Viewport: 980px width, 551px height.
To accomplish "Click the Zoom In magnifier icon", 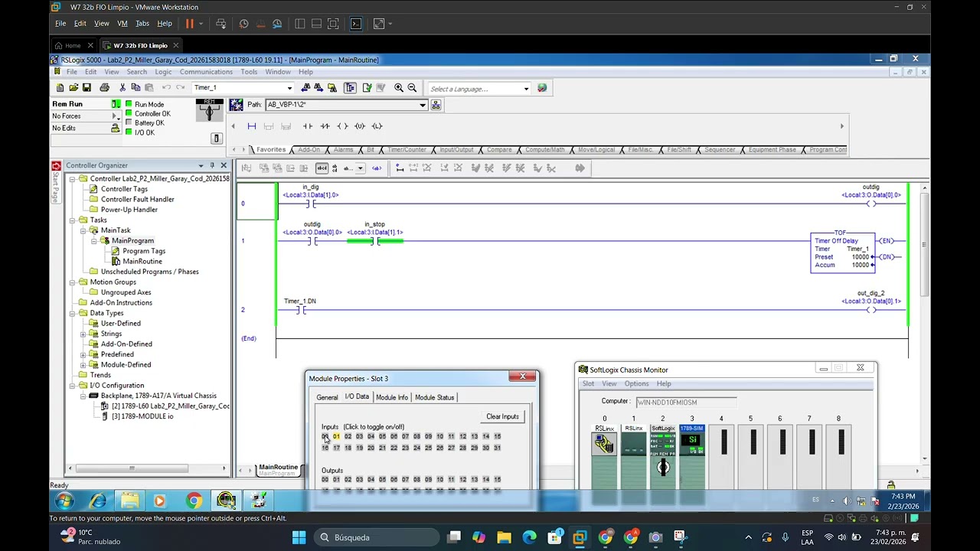I will tap(398, 88).
